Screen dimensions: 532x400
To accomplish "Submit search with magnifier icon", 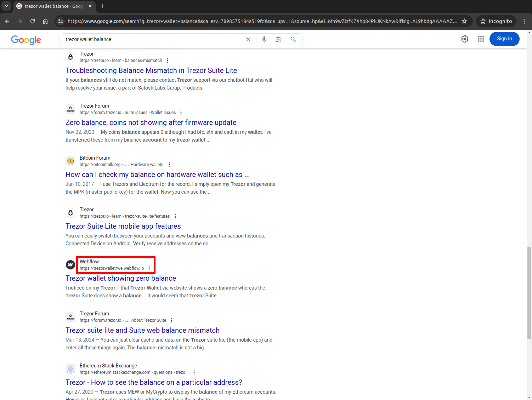I will (293, 39).
